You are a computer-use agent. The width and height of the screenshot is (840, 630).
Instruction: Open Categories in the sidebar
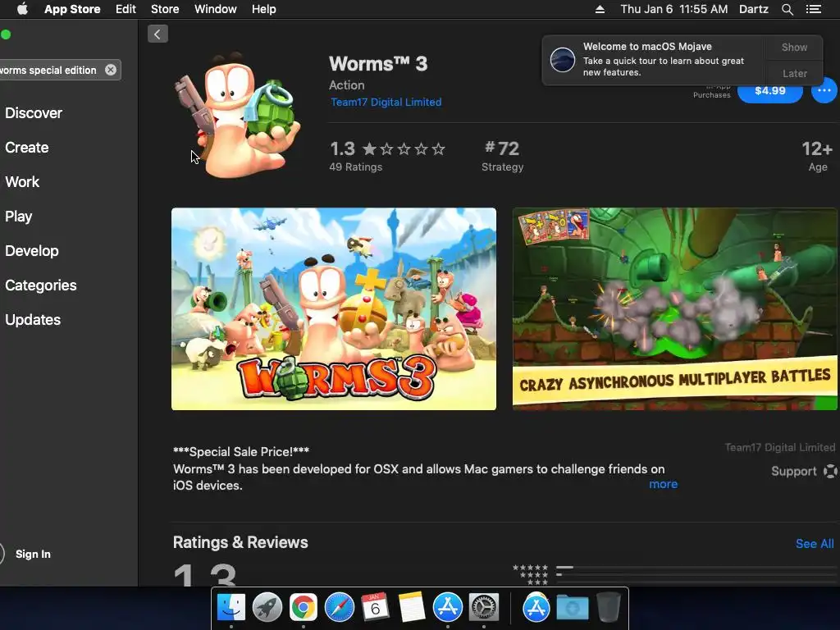tap(41, 285)
